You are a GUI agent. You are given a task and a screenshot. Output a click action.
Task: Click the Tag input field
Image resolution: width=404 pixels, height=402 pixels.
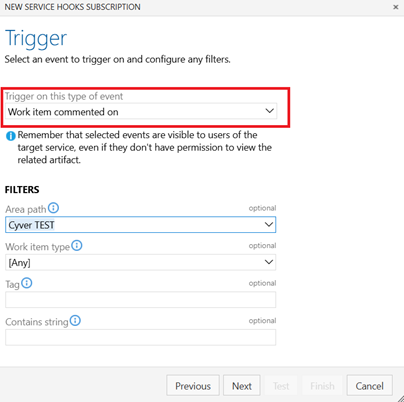[x=141, y=300]
